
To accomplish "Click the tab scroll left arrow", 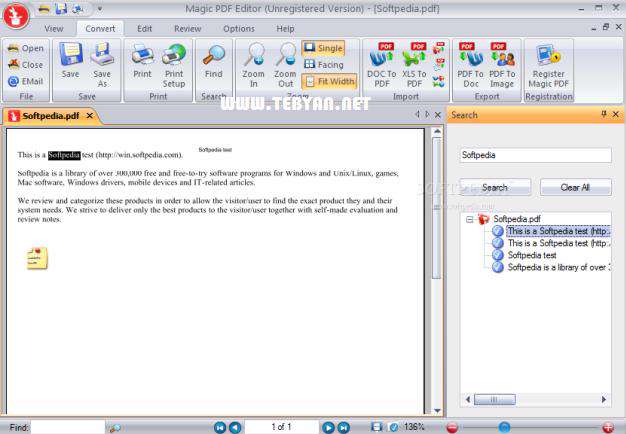I will click(x=417, y=115).
